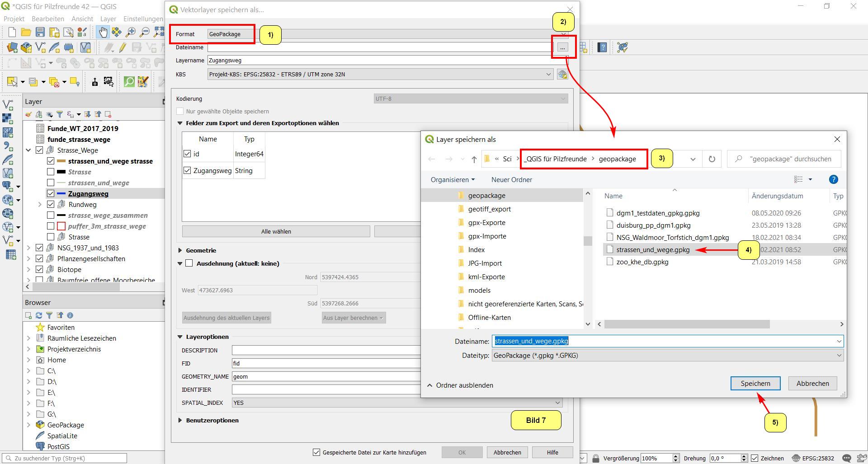Click the Toggle Editing pencil icon
Viewport: 868px width, 464px height.
[x=123, y=47]
